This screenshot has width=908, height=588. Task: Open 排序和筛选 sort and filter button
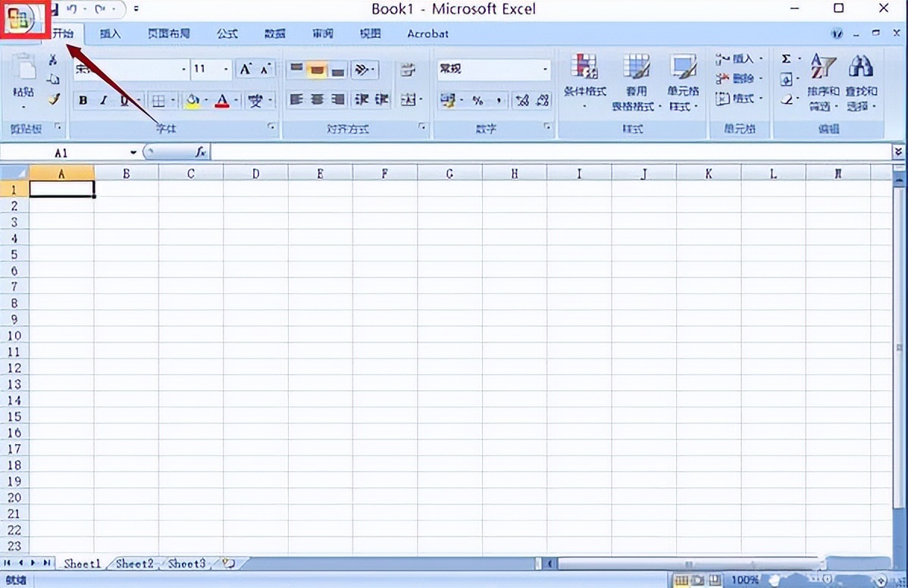coord(823,82)
